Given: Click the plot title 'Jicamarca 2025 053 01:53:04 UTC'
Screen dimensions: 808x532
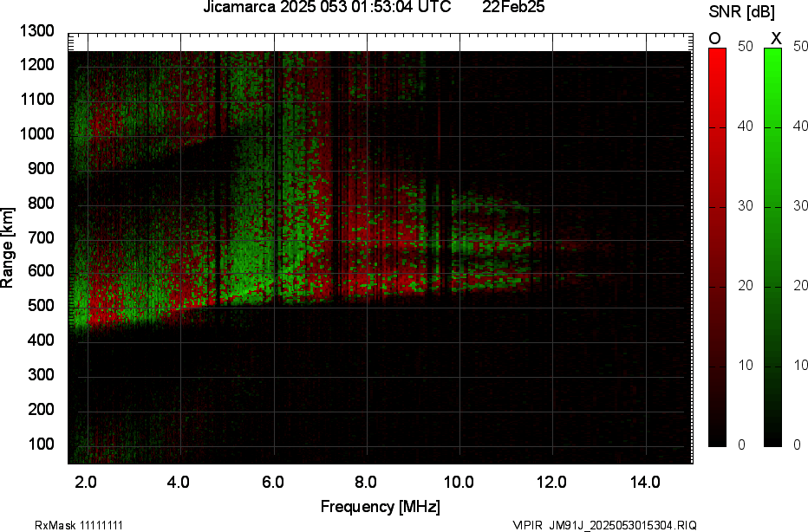Looking at the screenshot, I should [327, 7].
